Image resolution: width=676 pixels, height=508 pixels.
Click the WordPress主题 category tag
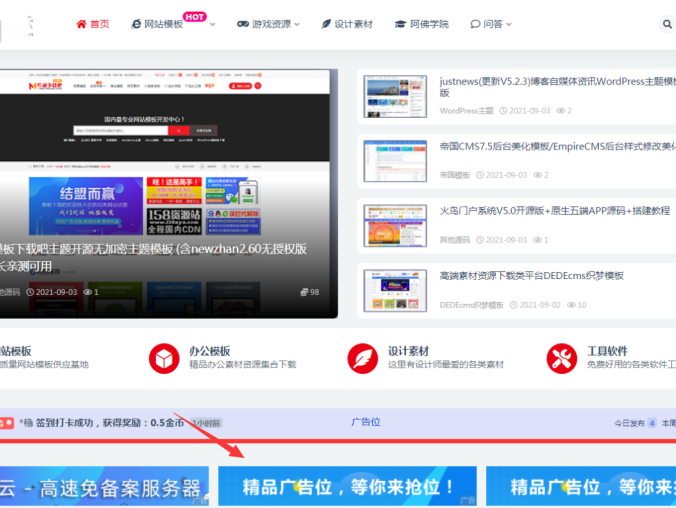tap(466, 111)
